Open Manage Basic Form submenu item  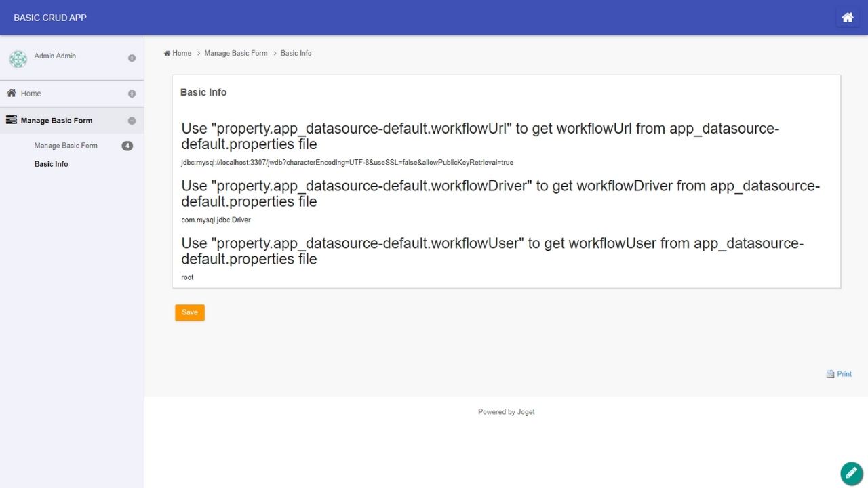click(x=66, y=146)
